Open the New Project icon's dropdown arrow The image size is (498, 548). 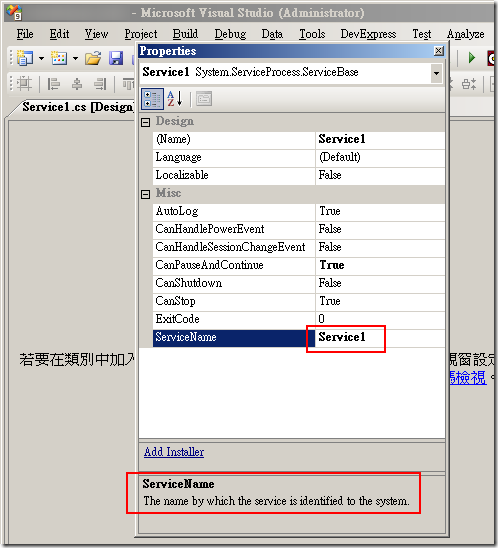click(x=41, y=58)
